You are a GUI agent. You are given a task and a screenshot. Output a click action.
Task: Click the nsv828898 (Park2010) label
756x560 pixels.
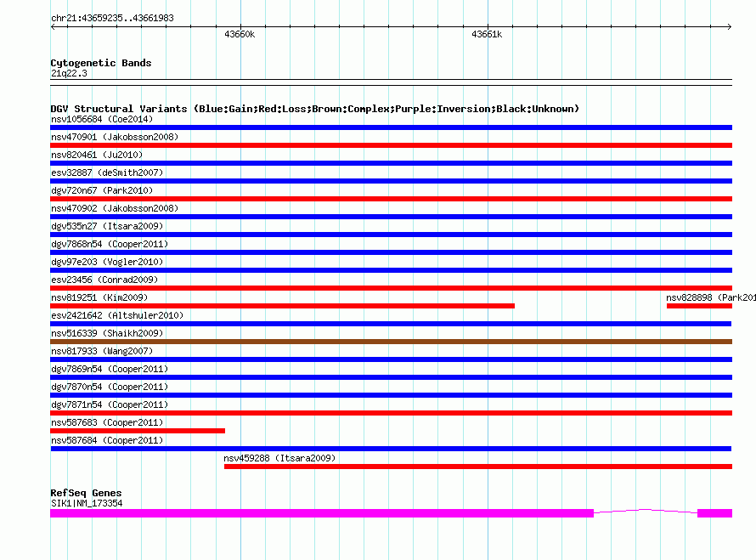(x=711, y=297)
